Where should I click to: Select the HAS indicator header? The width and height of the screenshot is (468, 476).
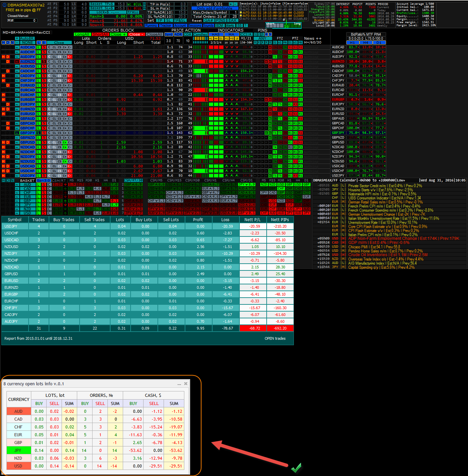tap(216, 34)
